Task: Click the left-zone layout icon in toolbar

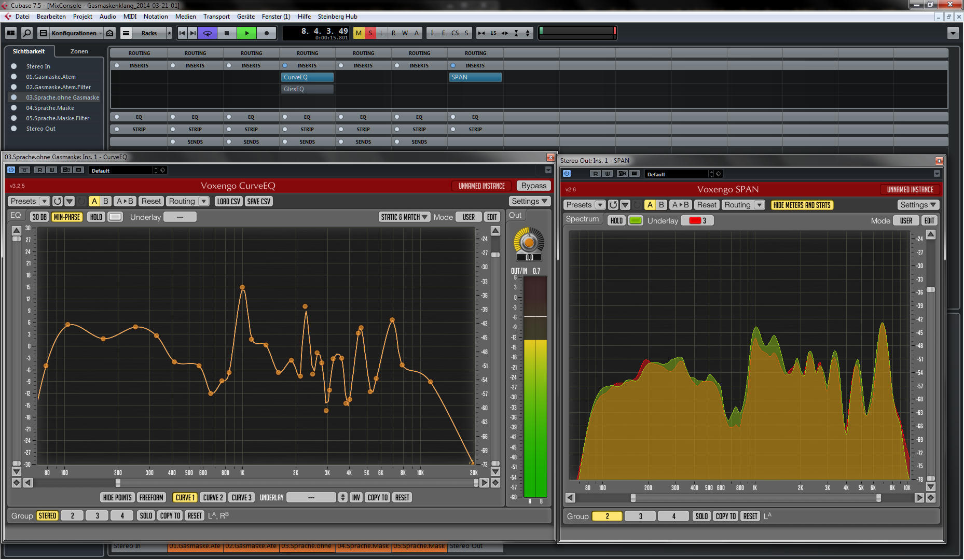Action: (11, 33)
